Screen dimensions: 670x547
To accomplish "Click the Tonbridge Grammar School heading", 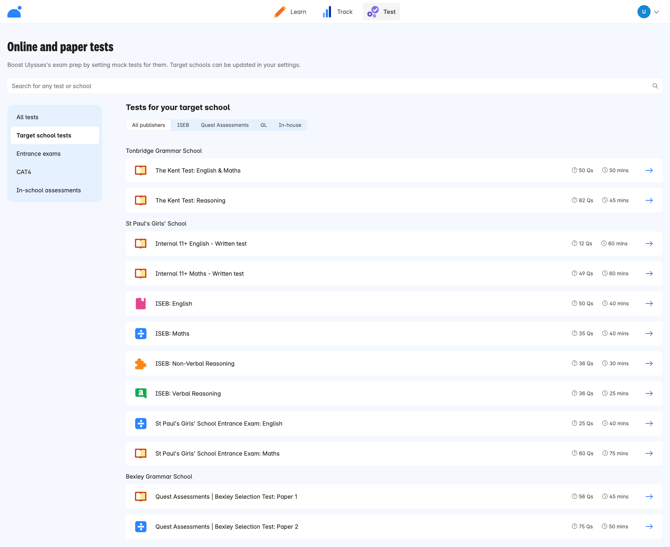I will (164, 151).
